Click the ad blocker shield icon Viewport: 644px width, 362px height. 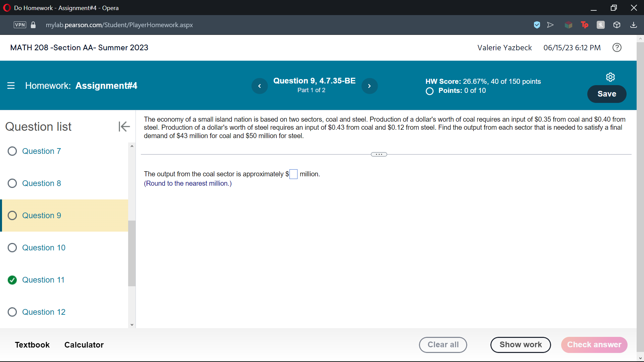pyautogui.click(x=537, y=25)
